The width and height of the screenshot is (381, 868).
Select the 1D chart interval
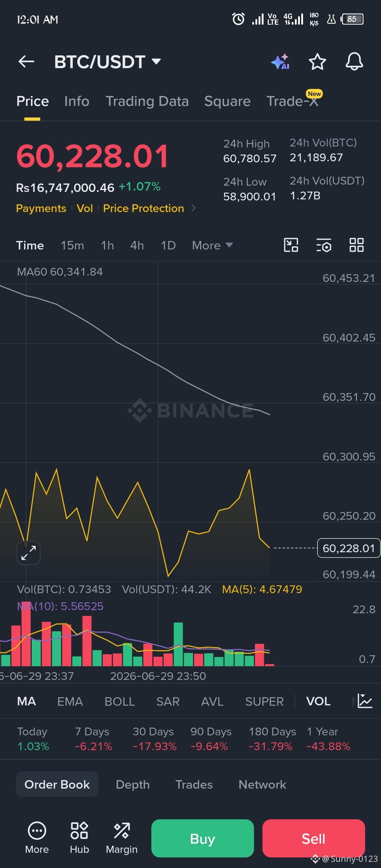click(168, 245)
